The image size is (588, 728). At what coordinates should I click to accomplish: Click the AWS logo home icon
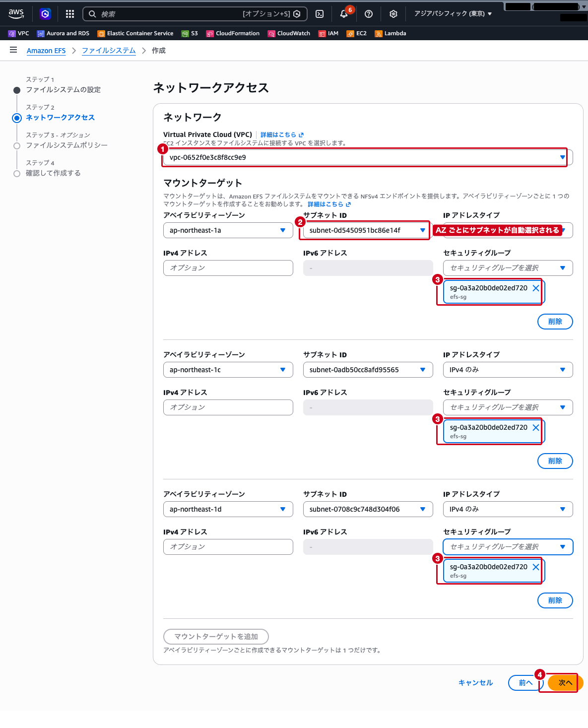click(16, 13)
